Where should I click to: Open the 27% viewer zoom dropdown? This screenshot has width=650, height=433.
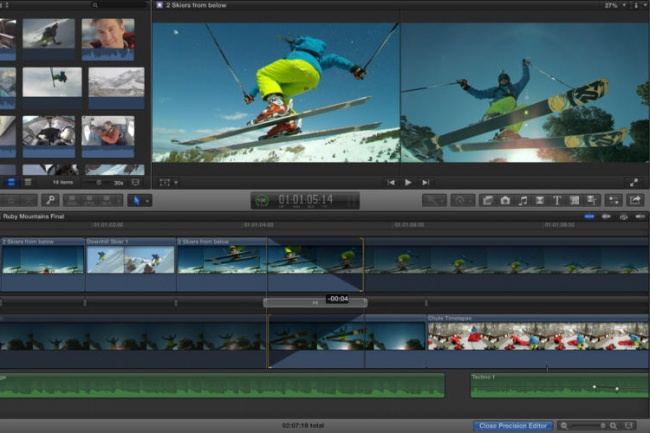pyautogui.click(x=614, y=5)
